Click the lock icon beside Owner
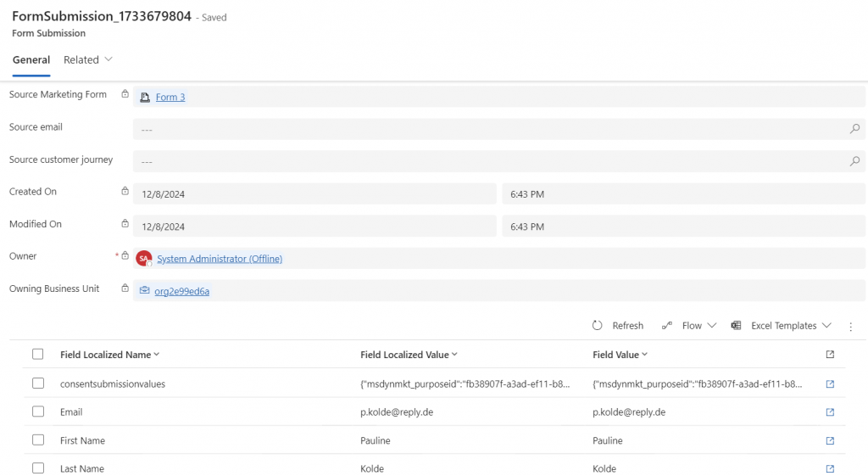The height and width of the screenshot is (476, 868). click(x=125, y=256)
